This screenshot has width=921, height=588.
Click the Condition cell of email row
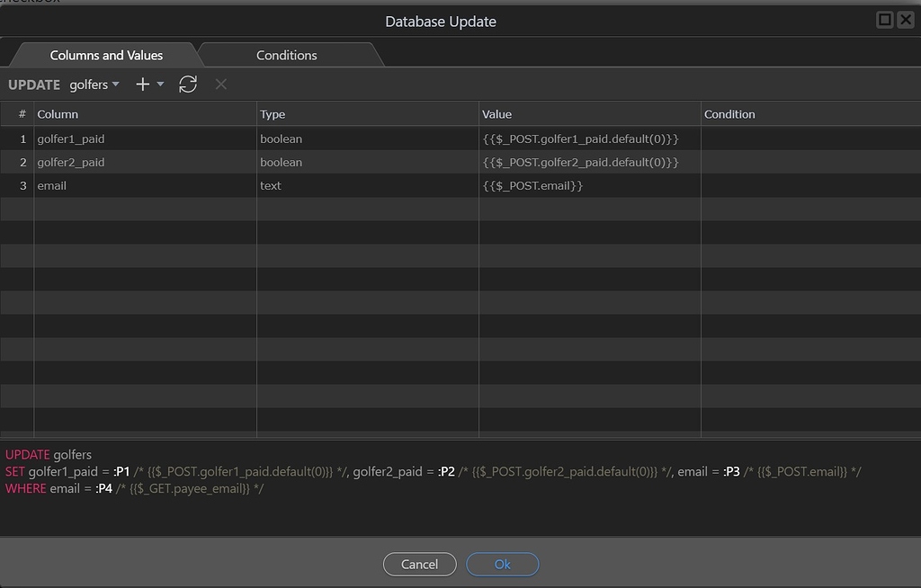tap(811, 185)
